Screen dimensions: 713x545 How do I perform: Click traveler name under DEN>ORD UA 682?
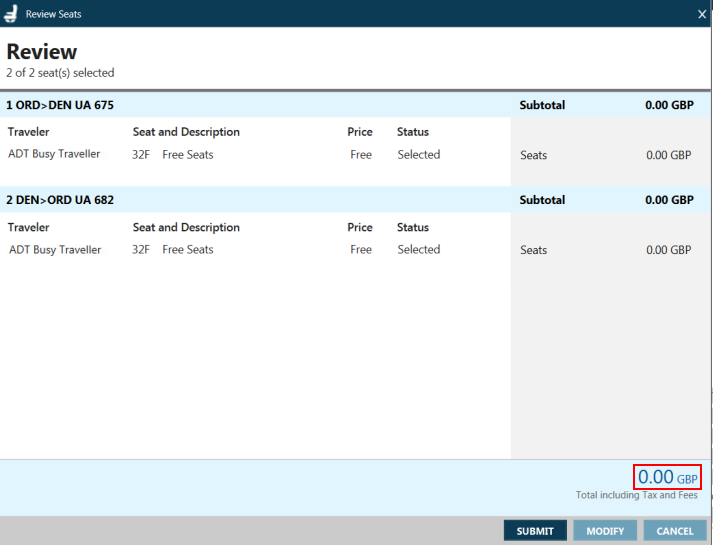(x=55, y=250)
